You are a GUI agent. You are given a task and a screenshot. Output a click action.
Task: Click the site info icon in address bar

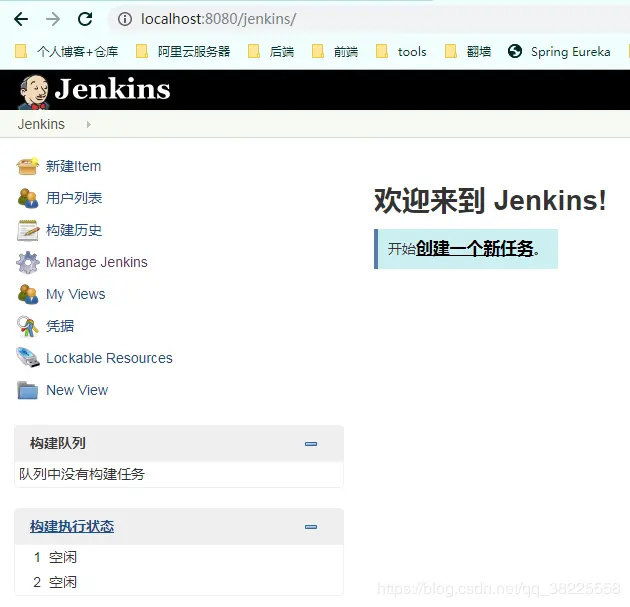point(125,19)
